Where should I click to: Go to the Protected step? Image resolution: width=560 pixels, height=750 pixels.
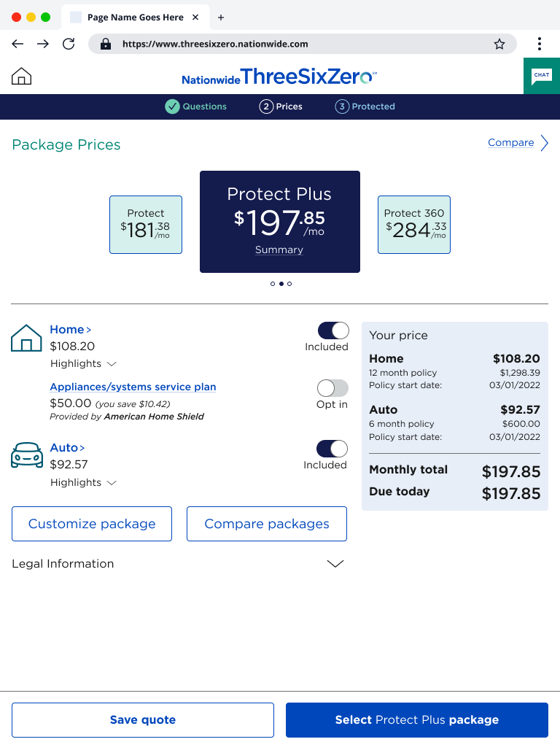(x=365, y=107)
